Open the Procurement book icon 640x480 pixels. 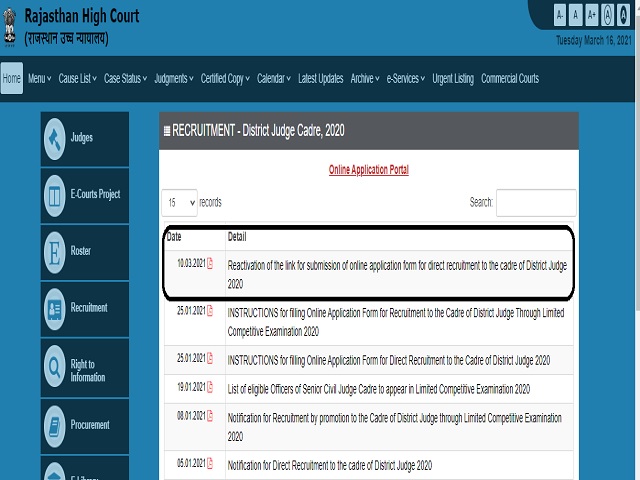pos(55,427)
